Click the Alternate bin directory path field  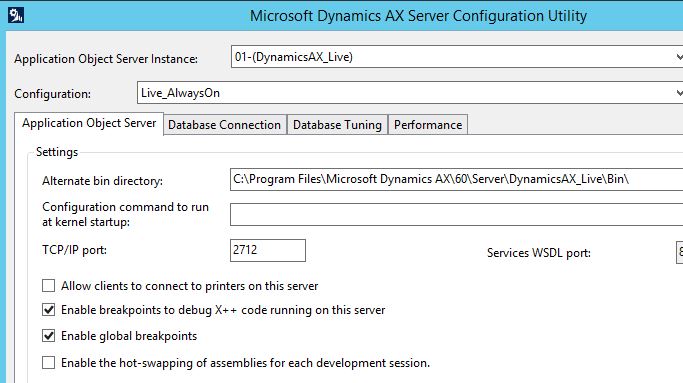pos(456,179)
